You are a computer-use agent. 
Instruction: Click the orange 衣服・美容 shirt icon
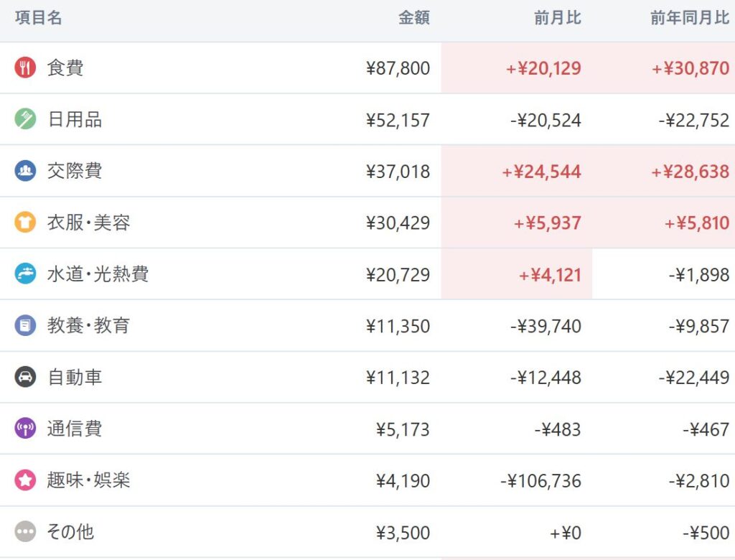tap(25, 223)
